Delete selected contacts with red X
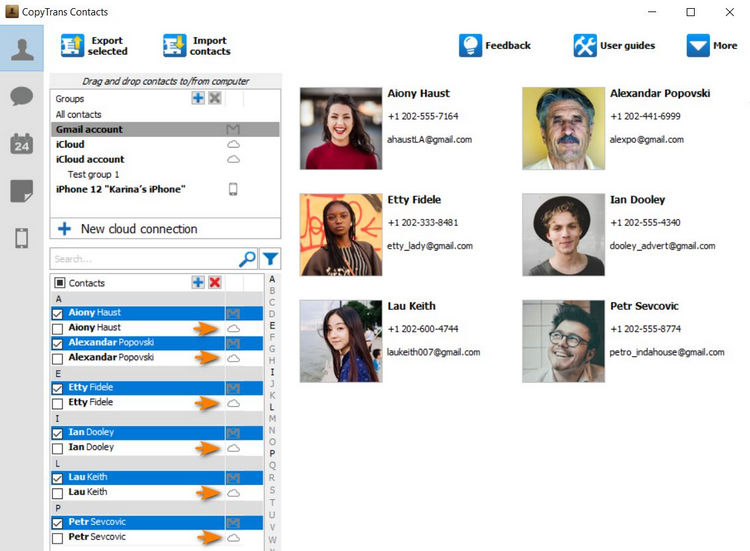The width and height of the screenshot is (750, 551). tap(215, 282)
